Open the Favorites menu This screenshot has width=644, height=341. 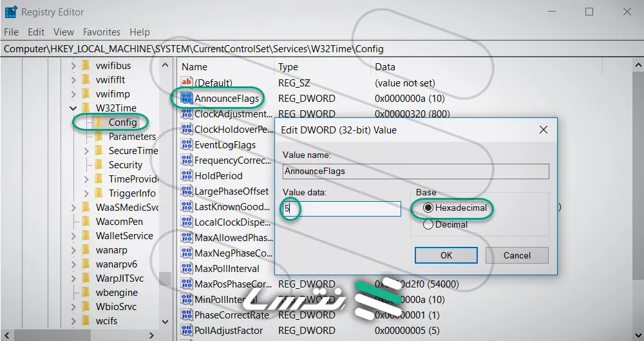point(102,32)
